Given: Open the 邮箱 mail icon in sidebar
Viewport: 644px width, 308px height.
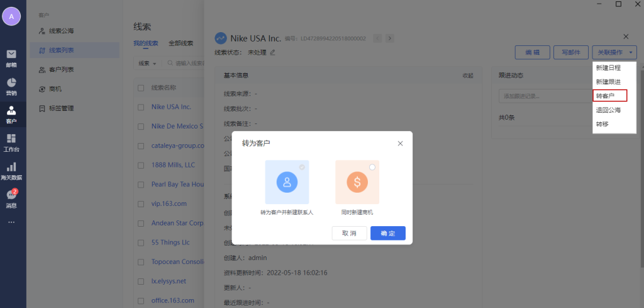Looking at the screenshot, I should point(11,57).
